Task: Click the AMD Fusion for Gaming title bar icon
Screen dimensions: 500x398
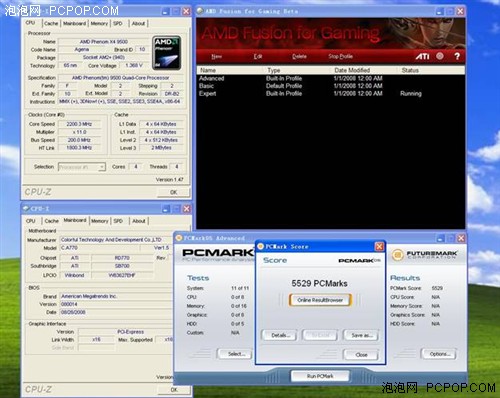Action: coord(200,11)
